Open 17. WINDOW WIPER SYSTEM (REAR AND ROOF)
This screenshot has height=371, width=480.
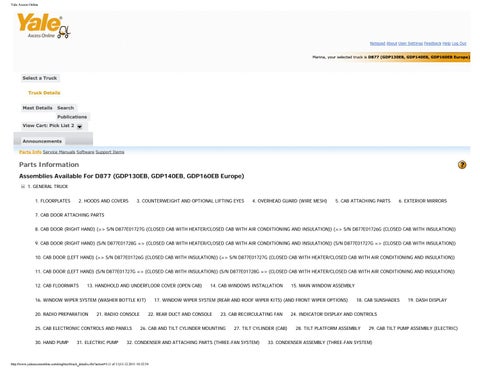[x=251, y=300]
